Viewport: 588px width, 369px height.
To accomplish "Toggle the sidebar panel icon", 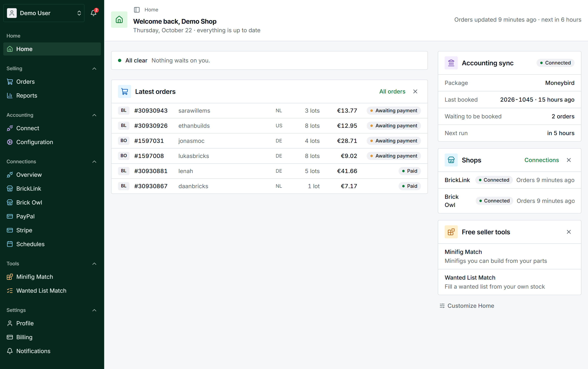I will pyautogui.click(x=137, y=10).
